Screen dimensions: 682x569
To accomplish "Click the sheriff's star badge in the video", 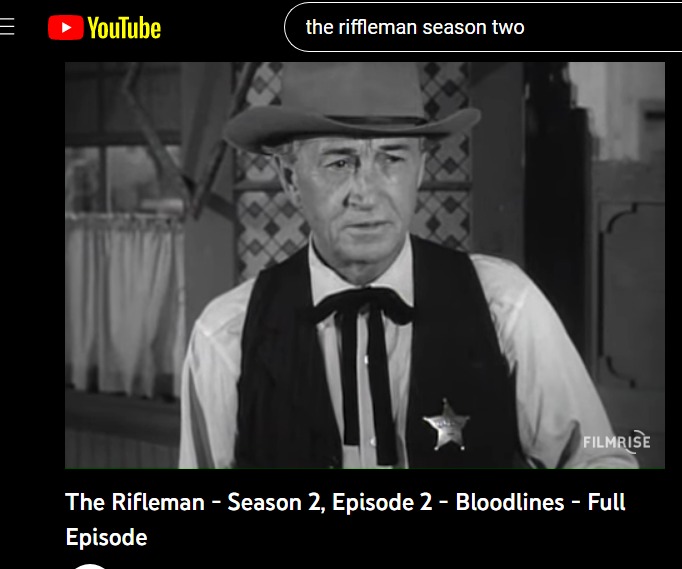I will (x=446, y=425).
